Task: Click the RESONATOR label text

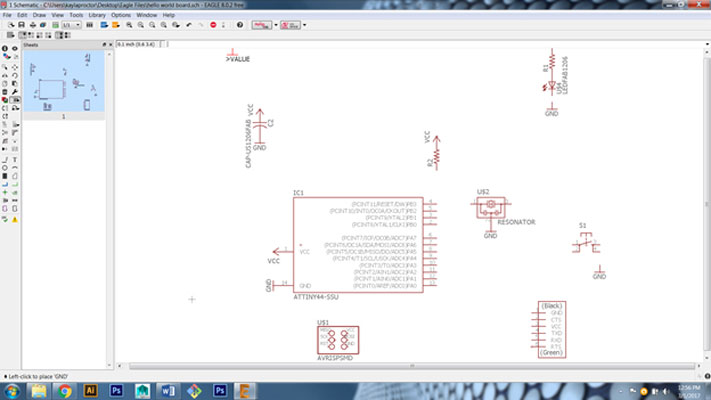Action: tap(516, 222)
